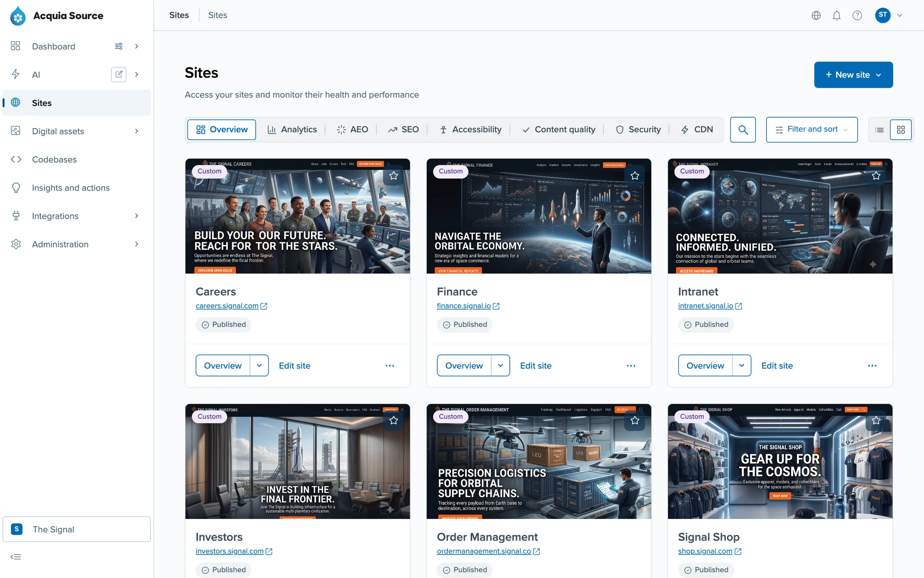Viewport: 924px width, 578px height.
Task: Expand the Administration chevron
Action: tap(136, 244)
